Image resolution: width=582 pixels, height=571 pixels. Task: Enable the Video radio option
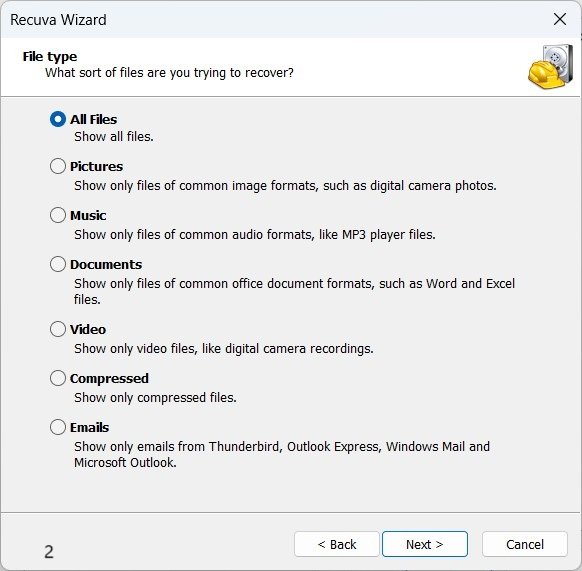58,329
